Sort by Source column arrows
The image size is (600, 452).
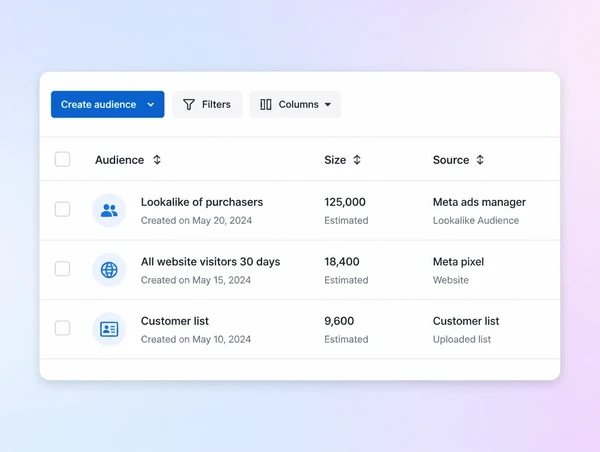(480, 160)
